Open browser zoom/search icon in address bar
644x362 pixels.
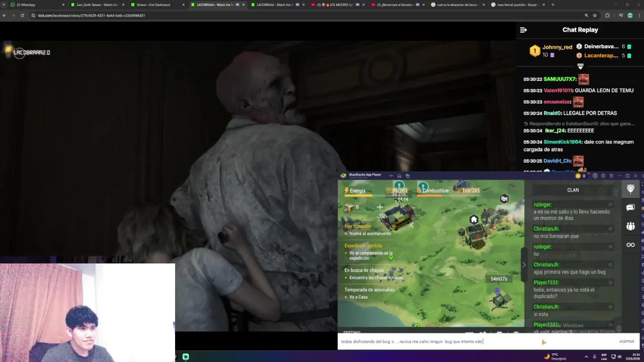point(586,16)
